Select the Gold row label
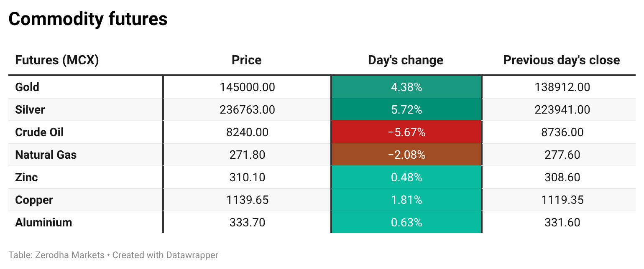This screenshot has height=269, width=644. (27, 87)
